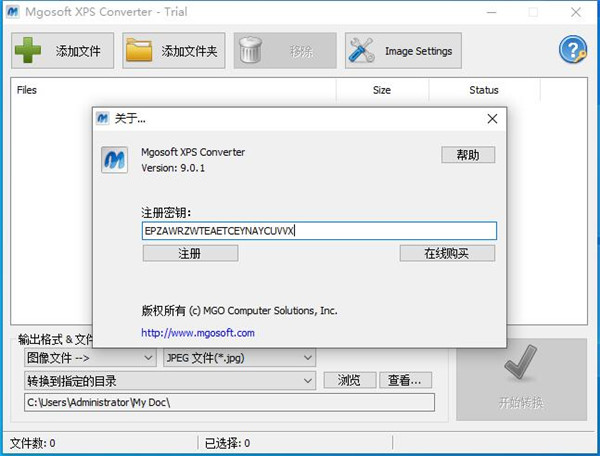Viewport: 600px width, 456px height.
Task: Click the 注册 register button
Action: (x=190, y=253)
